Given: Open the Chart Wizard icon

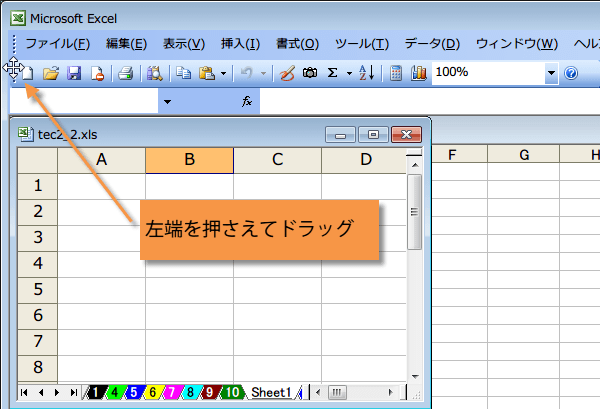Looking at the screenshot, I should 419,73.
